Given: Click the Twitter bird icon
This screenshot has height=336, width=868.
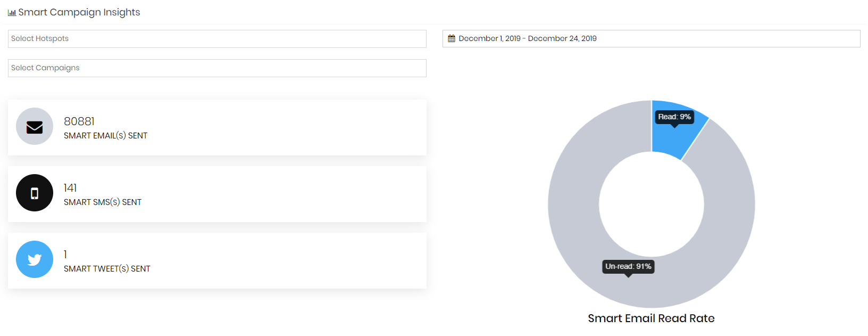Looking at the screenshot, I should point(35,259).
